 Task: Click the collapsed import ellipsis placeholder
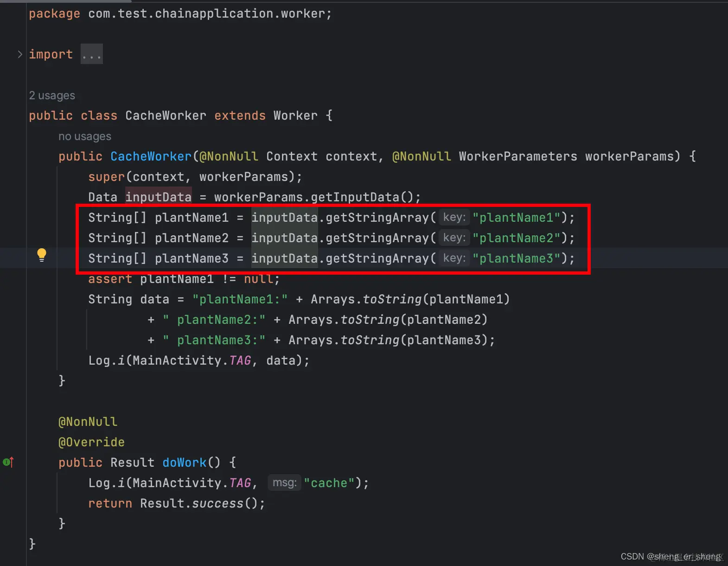(92, 54)
